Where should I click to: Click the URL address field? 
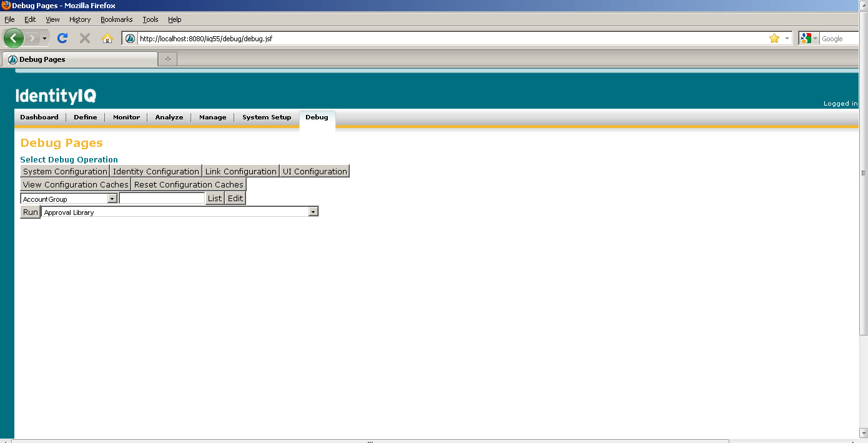tap(452, 39)
